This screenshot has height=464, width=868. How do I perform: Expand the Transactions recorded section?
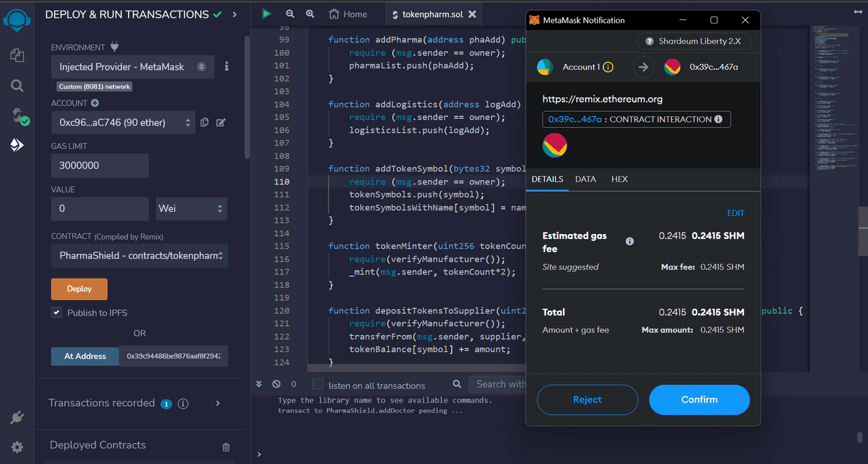click(x=218, y=403)
